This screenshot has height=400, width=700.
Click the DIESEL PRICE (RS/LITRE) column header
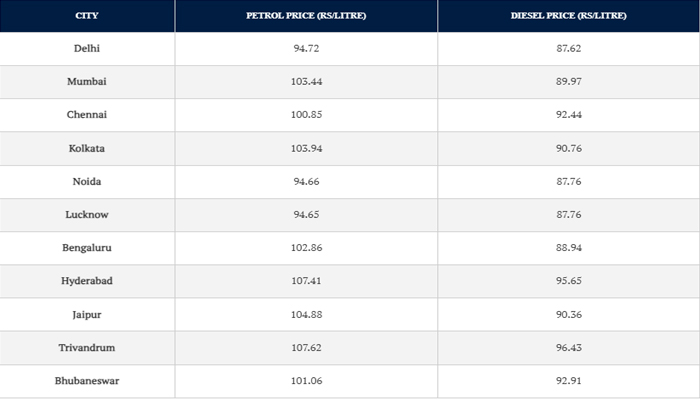(568, 16)
